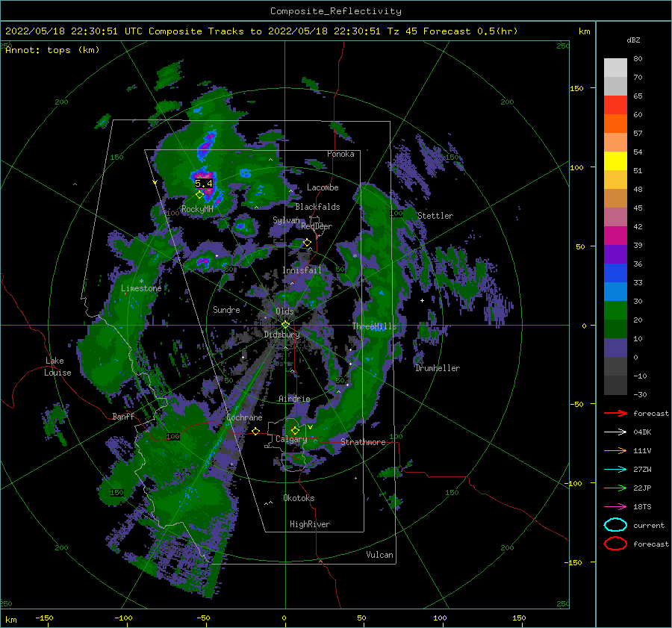Click the Blackfalds city label
The image size is (672, 628).
point(317,207)
